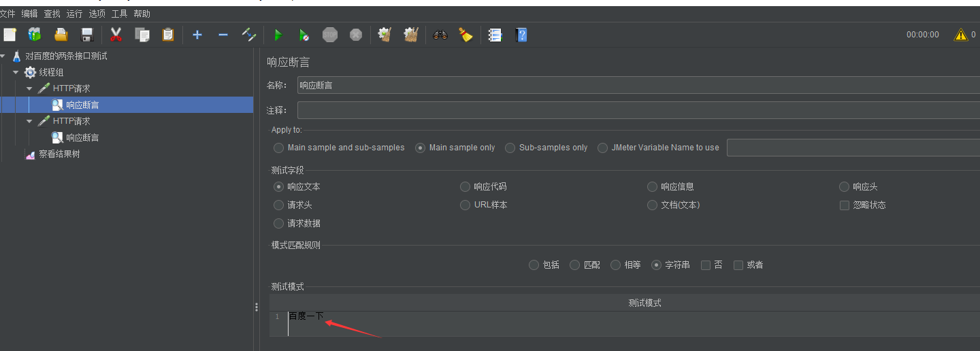Click the blue plus expand-all icon

point(197,35)
